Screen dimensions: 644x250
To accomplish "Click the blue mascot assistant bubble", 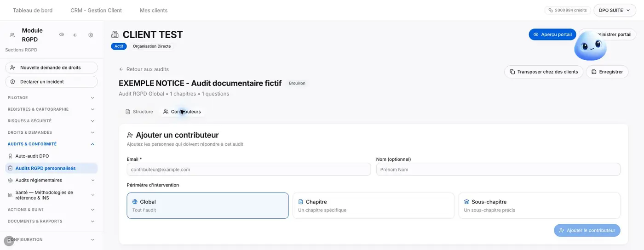I will [590, 46].
